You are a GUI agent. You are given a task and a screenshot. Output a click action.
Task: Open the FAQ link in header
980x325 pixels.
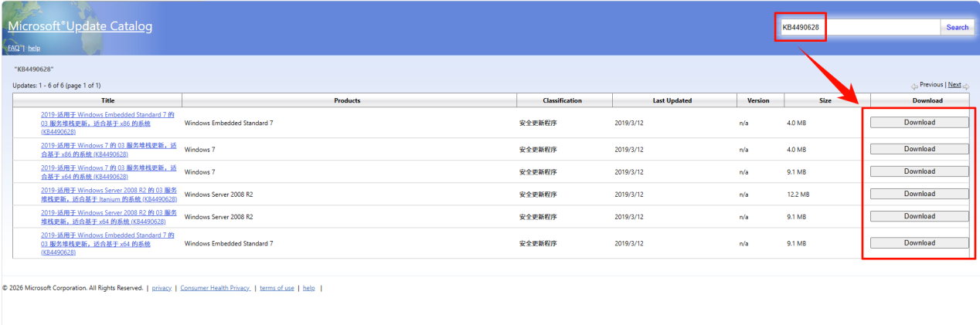point(13,48)
